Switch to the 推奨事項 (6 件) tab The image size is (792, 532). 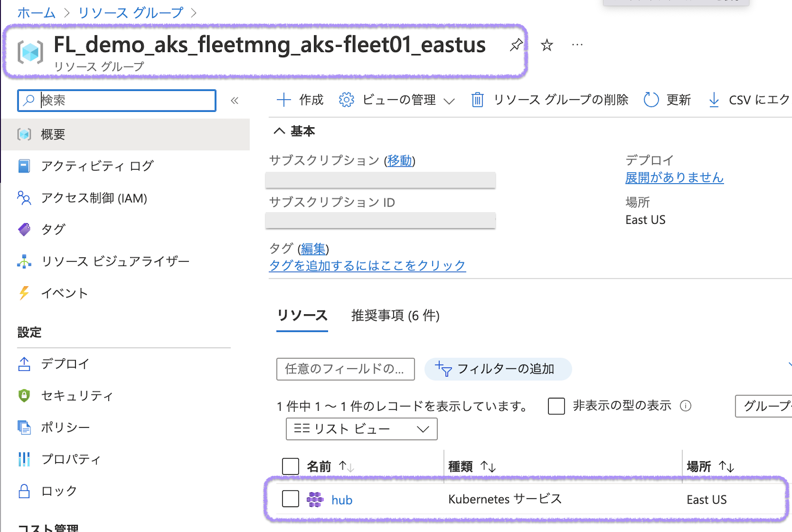pos(395,316)
